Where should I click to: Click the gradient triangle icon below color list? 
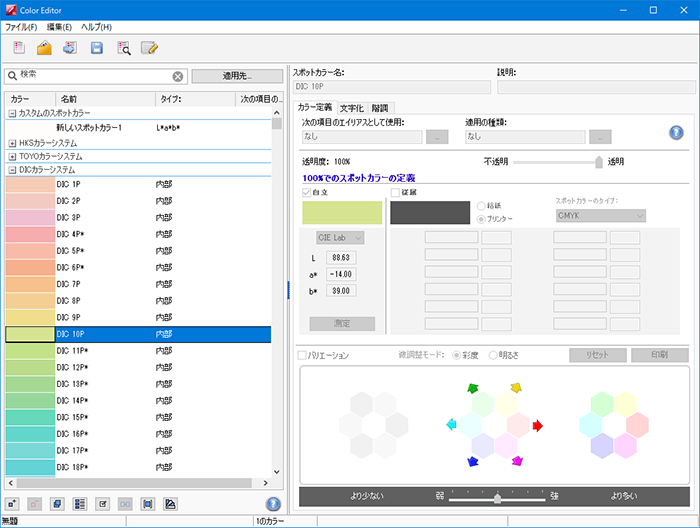pos(170,504)
